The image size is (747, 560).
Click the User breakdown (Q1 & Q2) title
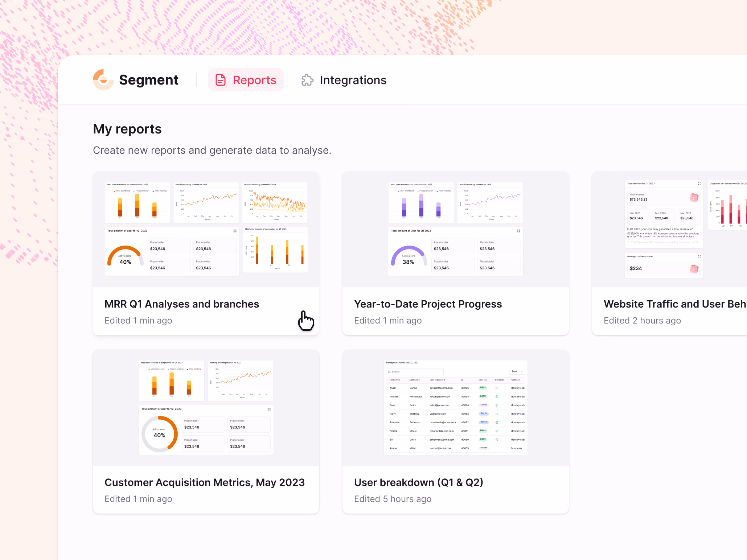419,482
